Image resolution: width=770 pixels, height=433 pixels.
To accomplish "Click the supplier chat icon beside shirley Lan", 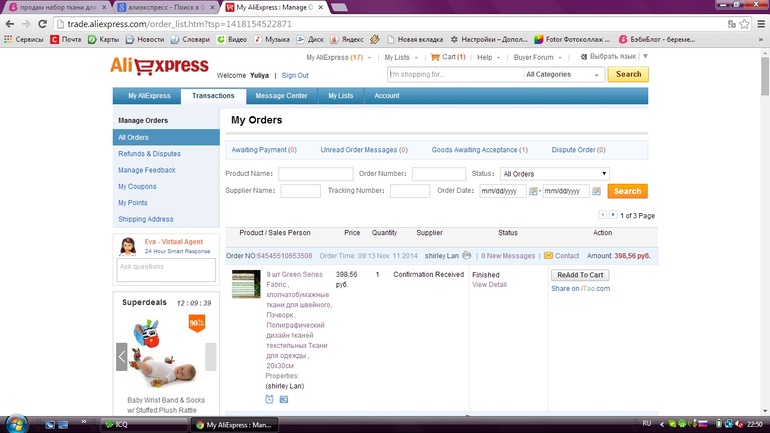I will pyautogui.click(x=466, y=256).
